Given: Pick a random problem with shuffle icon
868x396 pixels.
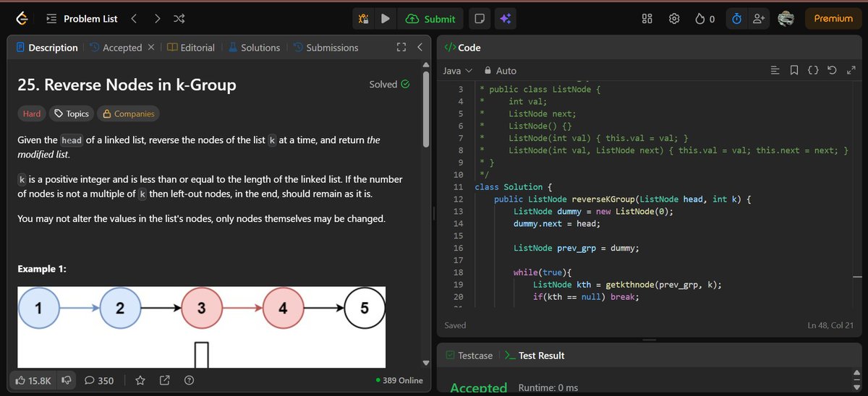Looking at the screenshot, I should pyautogui.click(x=179, y=19).
